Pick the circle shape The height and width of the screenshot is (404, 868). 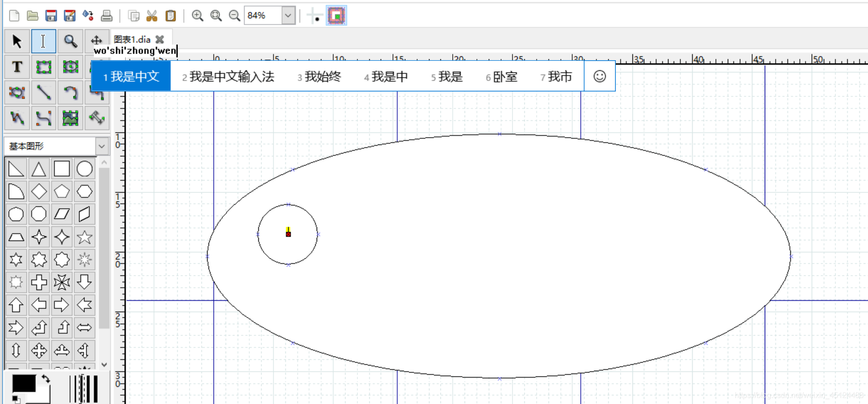tap(84, 169)
